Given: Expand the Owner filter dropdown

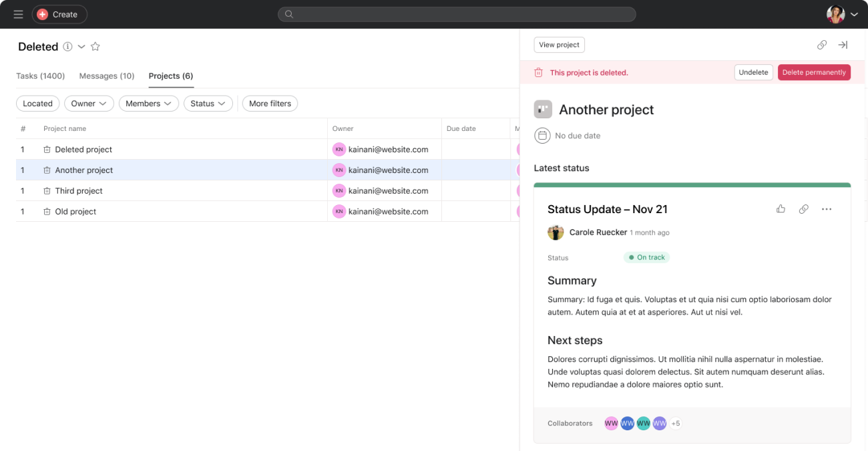Looking at the screenshot, I should point(89,104).
